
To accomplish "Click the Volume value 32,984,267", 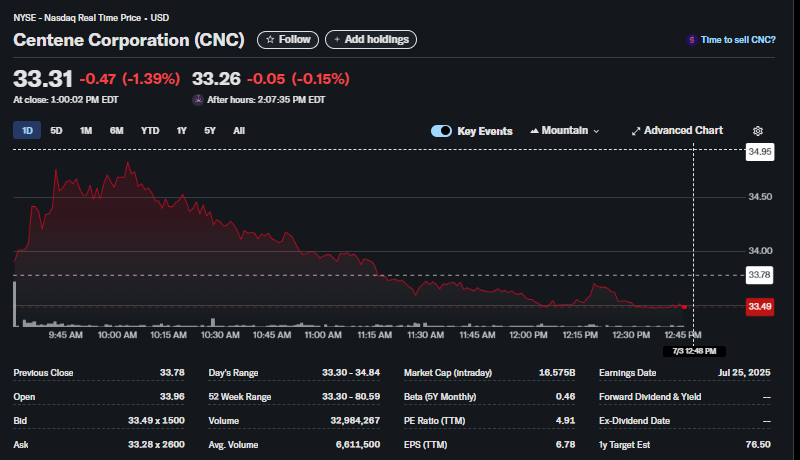I will click(355, 421).
